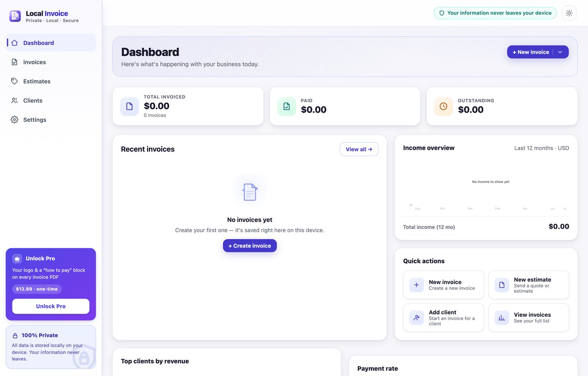588x376 pixels.
Task: Click the Settings gear icon in sidebar
Action: pyautogui.click(x=15, y=120)
